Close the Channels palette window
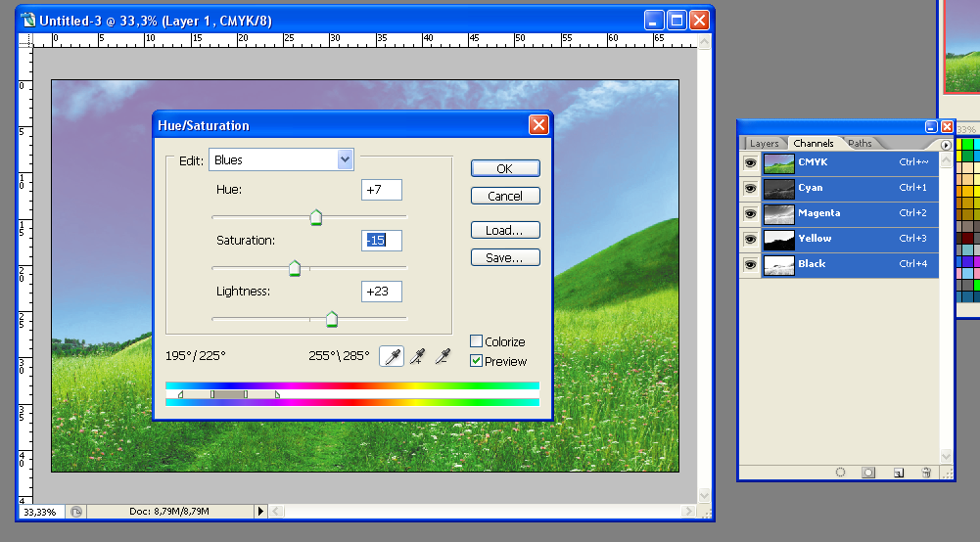Viewport: 980px width, 542px height. [947, 127]
